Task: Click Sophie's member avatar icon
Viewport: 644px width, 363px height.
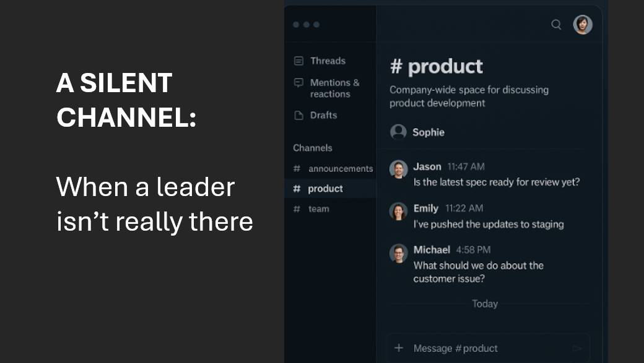Action: [398, 132]
